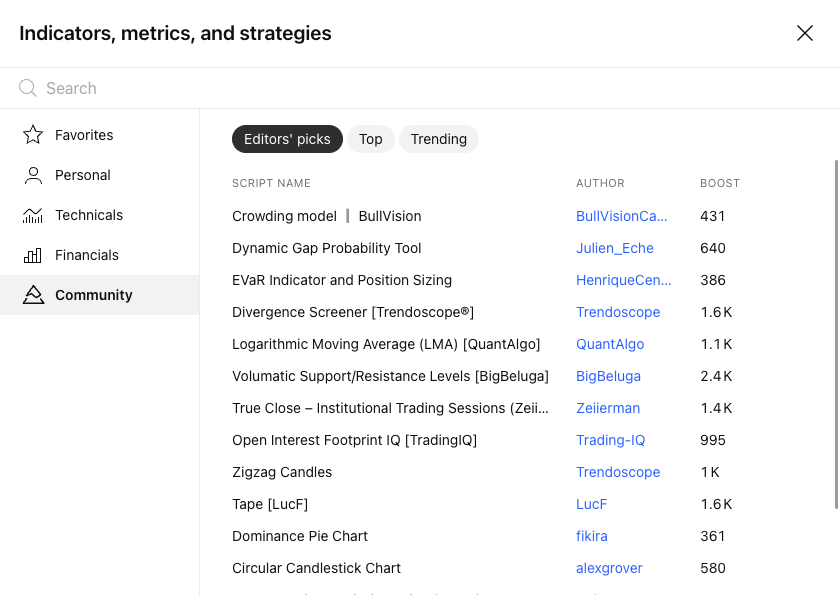Add Crowding model BullVision script
839x595 pixels.
[x=327, y=216]
